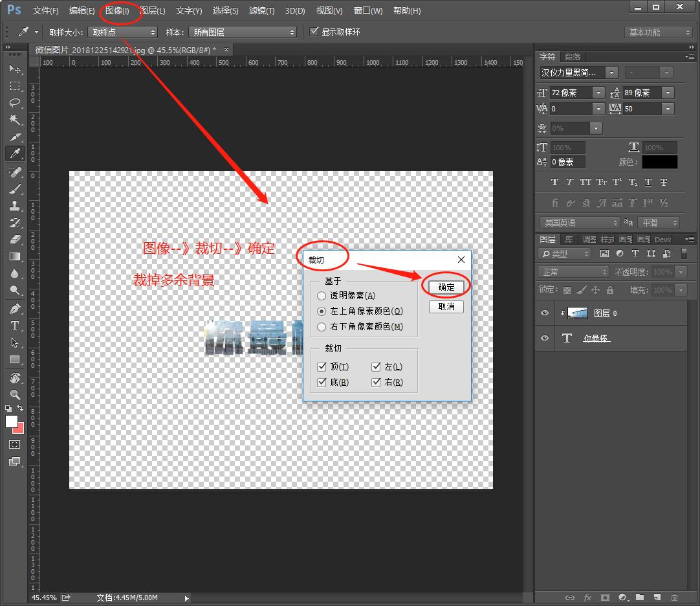Click 确定 in the trim dialog
This screenshot has height=606, width=700.
pos(446,287)
